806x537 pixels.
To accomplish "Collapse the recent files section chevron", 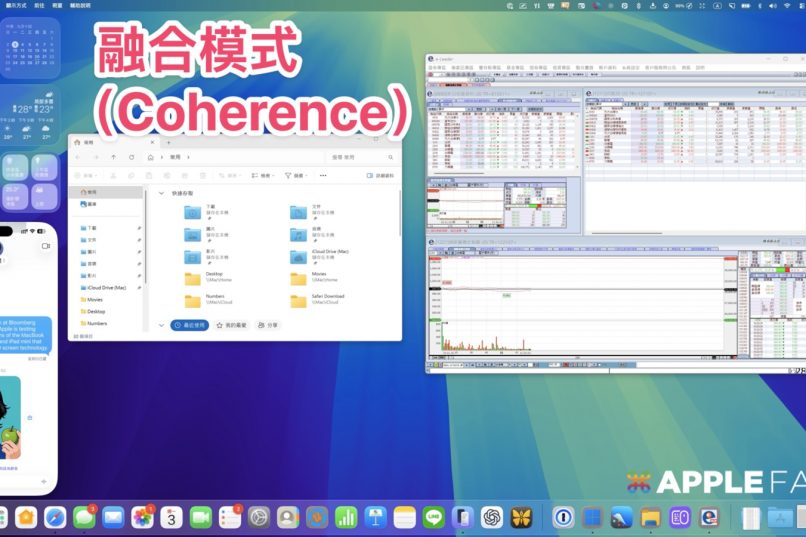I will (162, 325).
